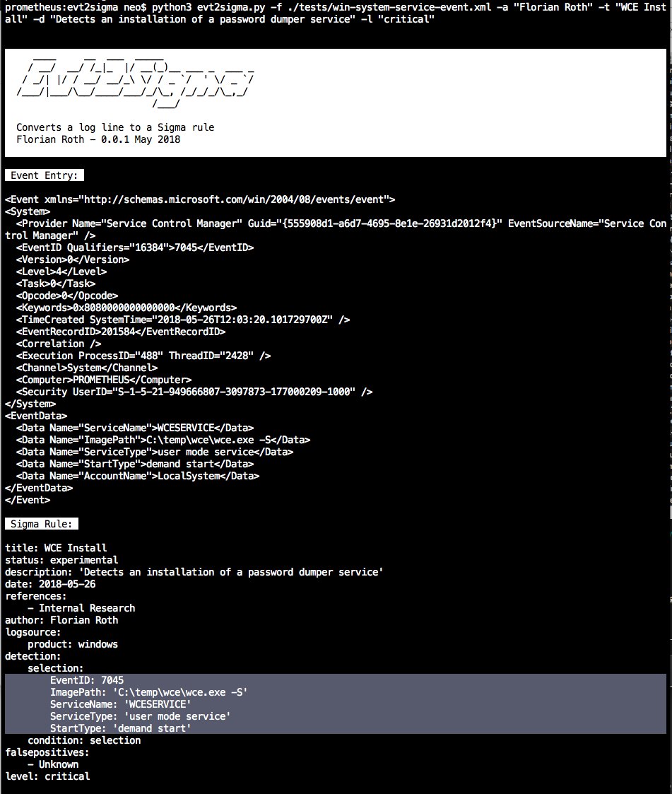Click the 'references:' line
The image size is (672, 794).
pyautogui.click(x=36, y=596)
